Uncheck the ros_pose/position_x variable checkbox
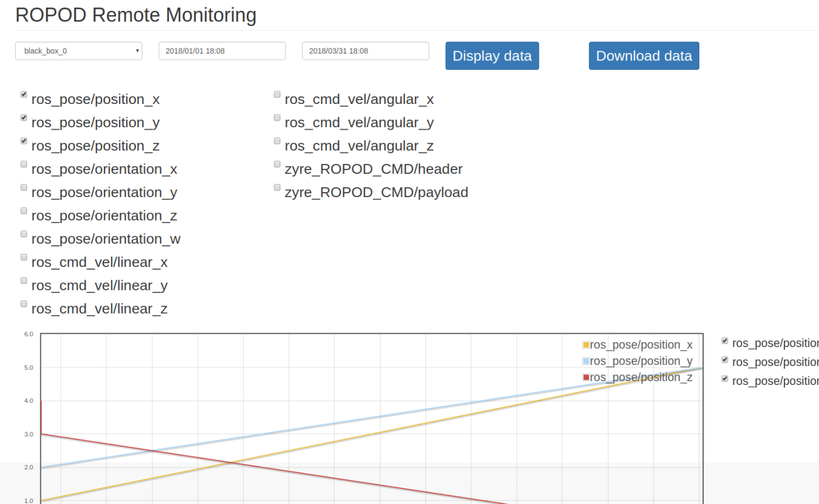819x504 pixels. pos(24,94)
